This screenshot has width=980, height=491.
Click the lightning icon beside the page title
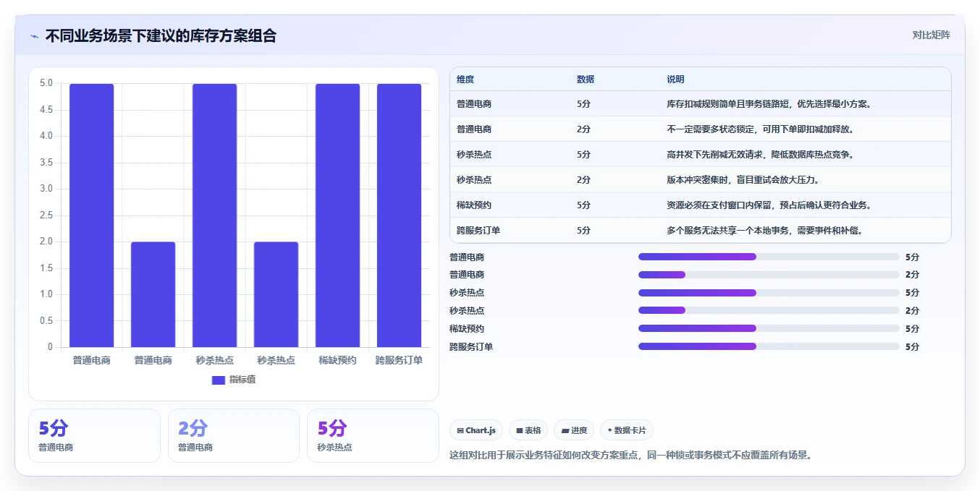tap(34, 36)
